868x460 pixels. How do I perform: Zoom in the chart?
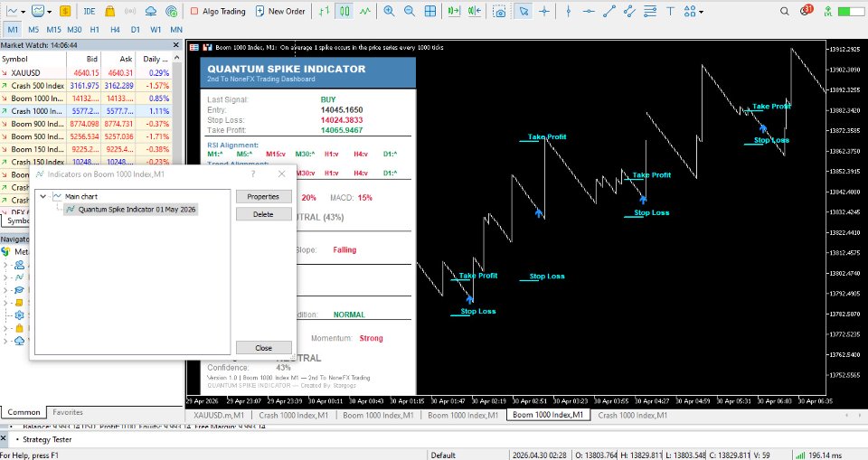[389, 11]
